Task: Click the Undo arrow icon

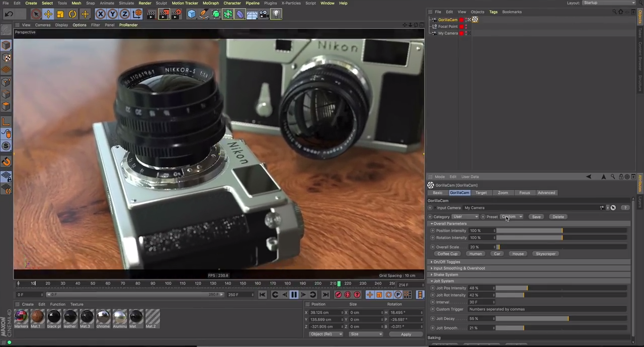Action: pos(9,14)
